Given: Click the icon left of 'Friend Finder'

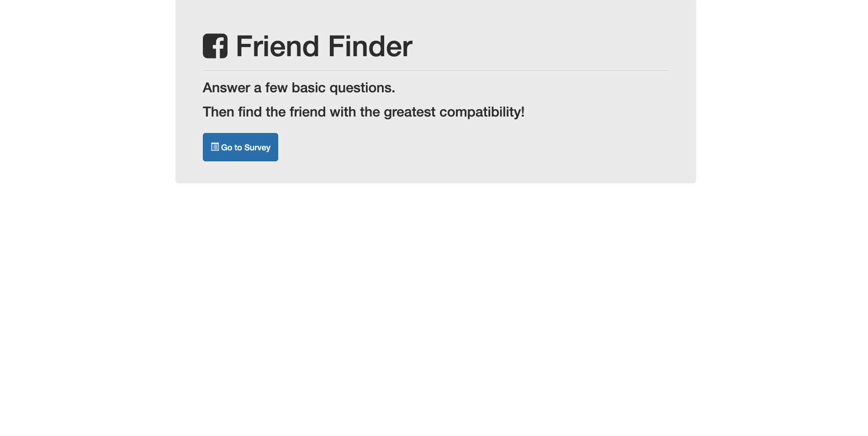Looking at the screenshot, I should click(x=216, y=45).
